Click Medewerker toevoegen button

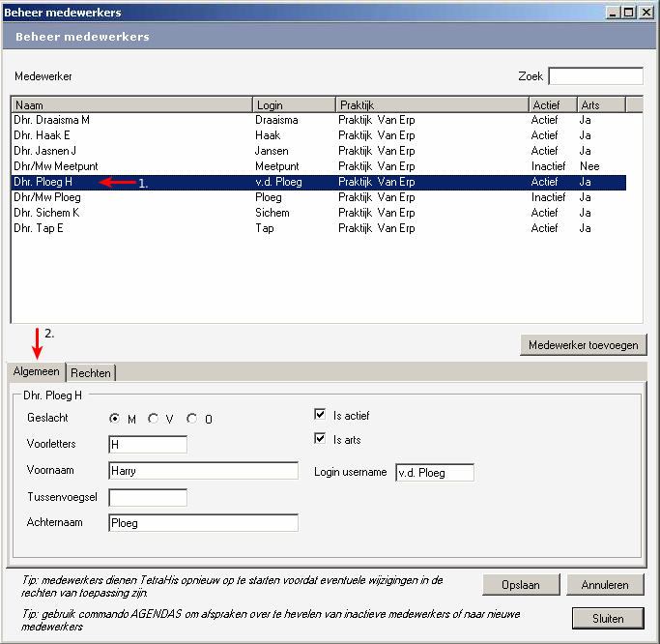pos(583,344)
